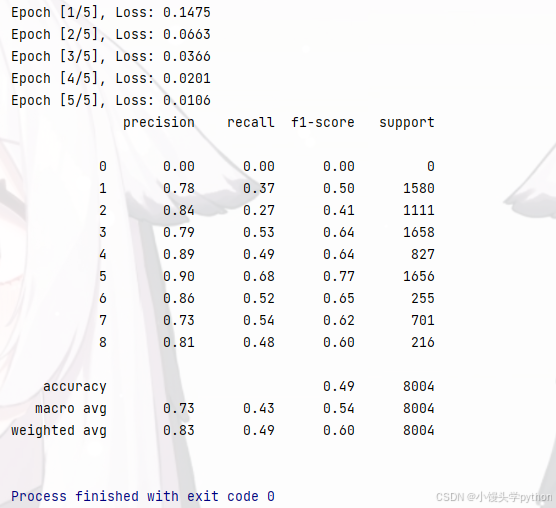Viewport: 556px width, 508px height.
Task: Select the line 'Epoch [3/5], Loss: 0.0366'
Action: click(111, 57)
